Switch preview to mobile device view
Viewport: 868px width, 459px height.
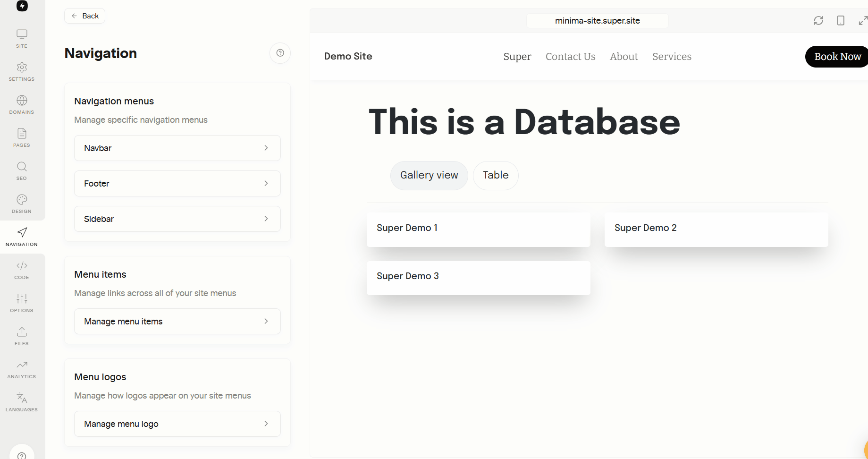841,20
